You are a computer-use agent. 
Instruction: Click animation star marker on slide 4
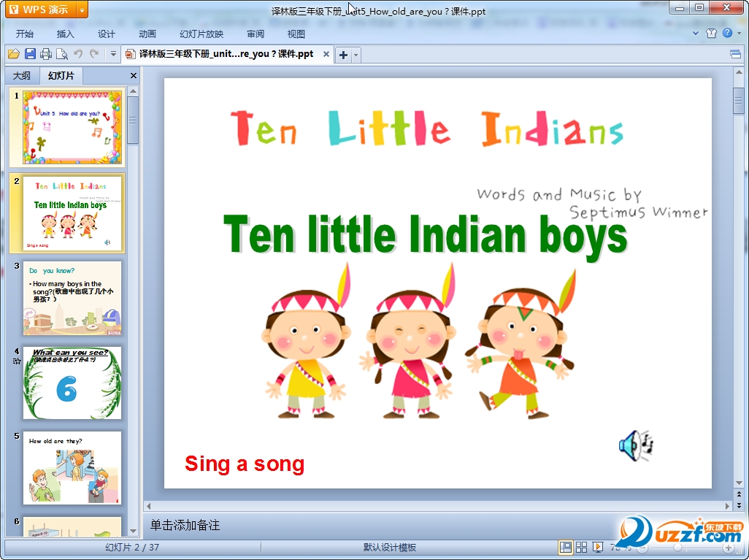[17, 361]
